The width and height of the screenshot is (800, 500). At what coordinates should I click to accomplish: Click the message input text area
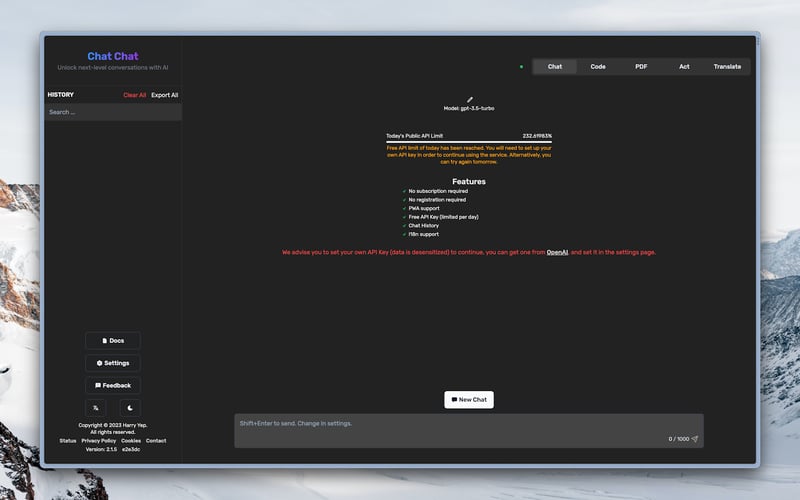point(469,431)
